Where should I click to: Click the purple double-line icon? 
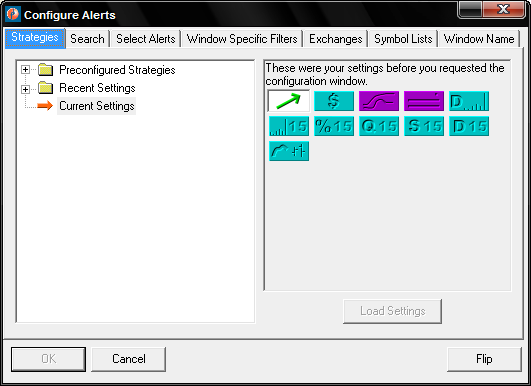[x=424, y=101]
